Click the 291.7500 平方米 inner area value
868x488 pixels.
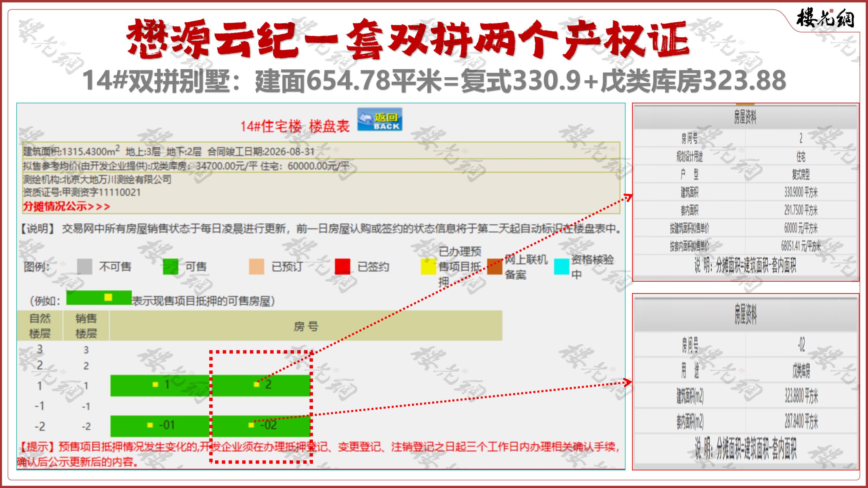pos(801,210)
